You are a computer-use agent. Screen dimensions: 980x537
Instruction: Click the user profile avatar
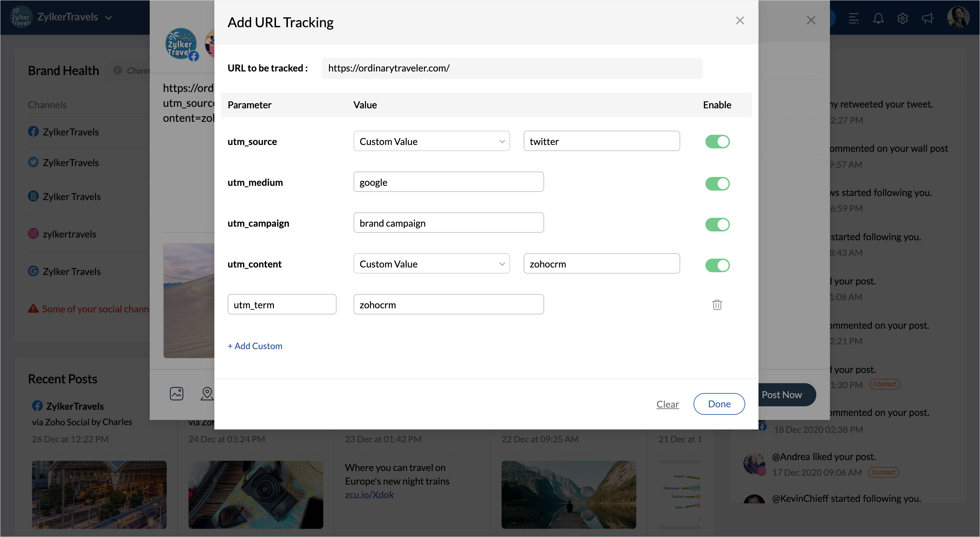[x=958, y=17]
